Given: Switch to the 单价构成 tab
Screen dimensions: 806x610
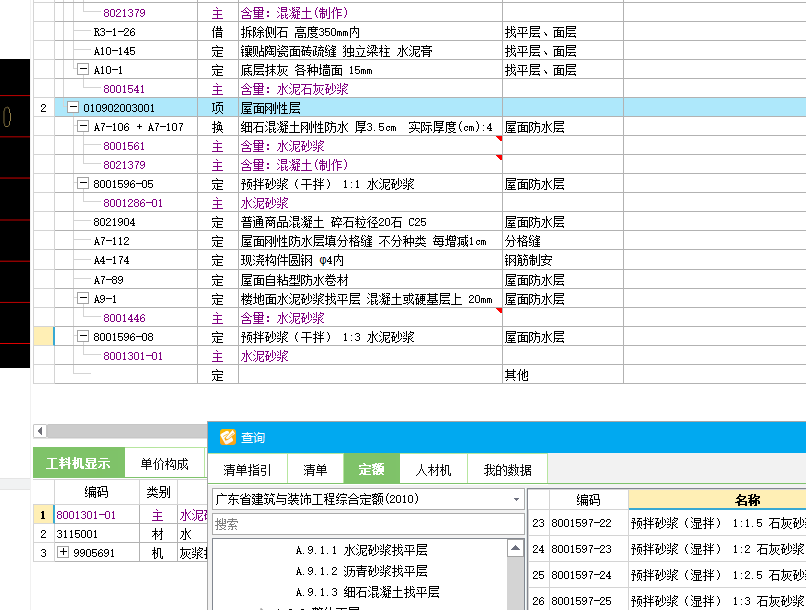Looking at the screenshot, I should 164,464.
